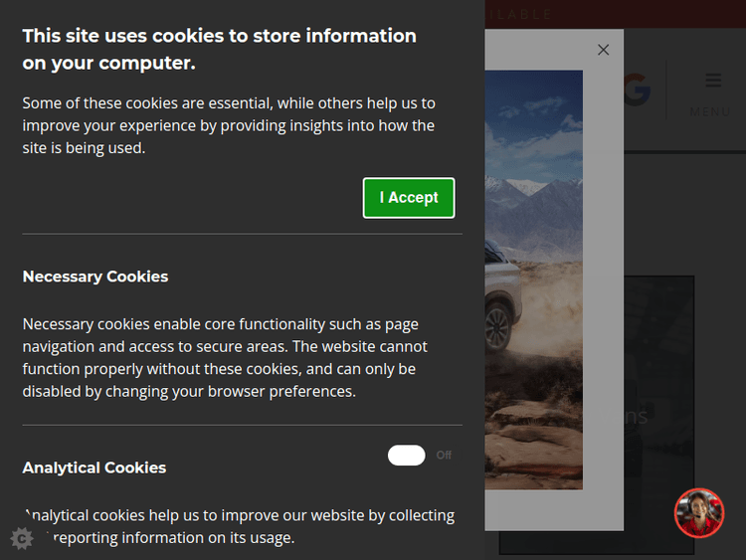
Task: Click the intro paragraph about essential cookies
Action: [x=229, y=125]
